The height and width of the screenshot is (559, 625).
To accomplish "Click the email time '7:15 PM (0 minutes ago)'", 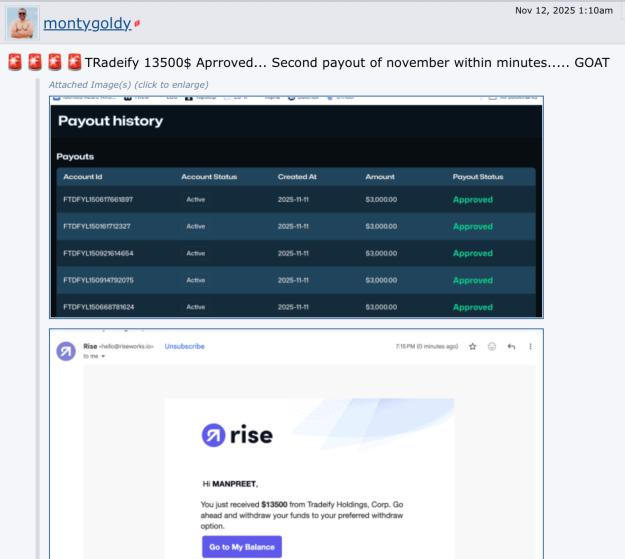I will (x=426, y=346).
